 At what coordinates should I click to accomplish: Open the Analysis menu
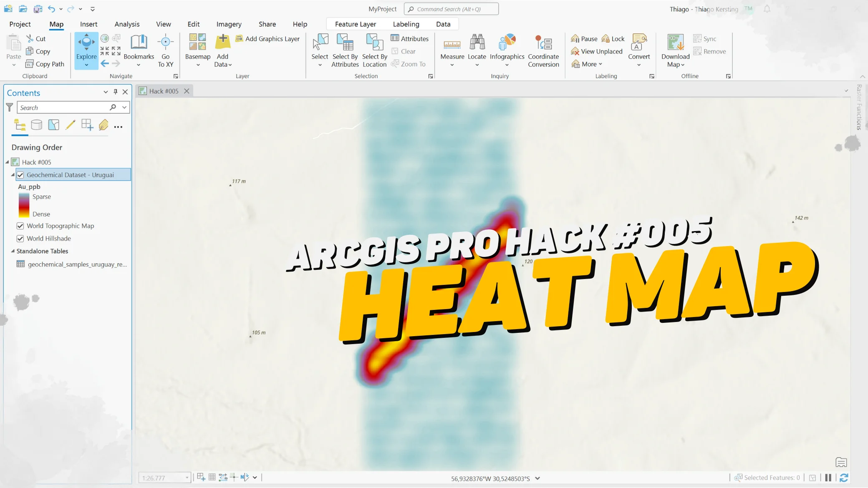coord(127,24)
